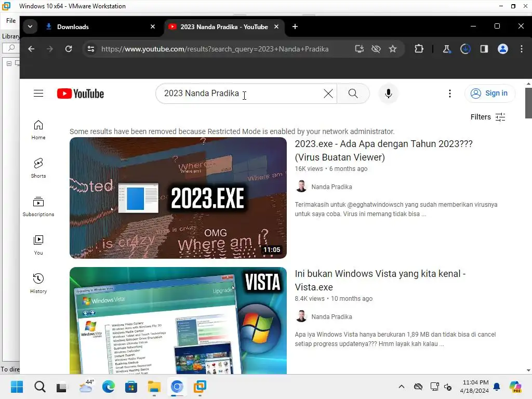Open the browser extensions puzzle icon

[x=419, y=49]
